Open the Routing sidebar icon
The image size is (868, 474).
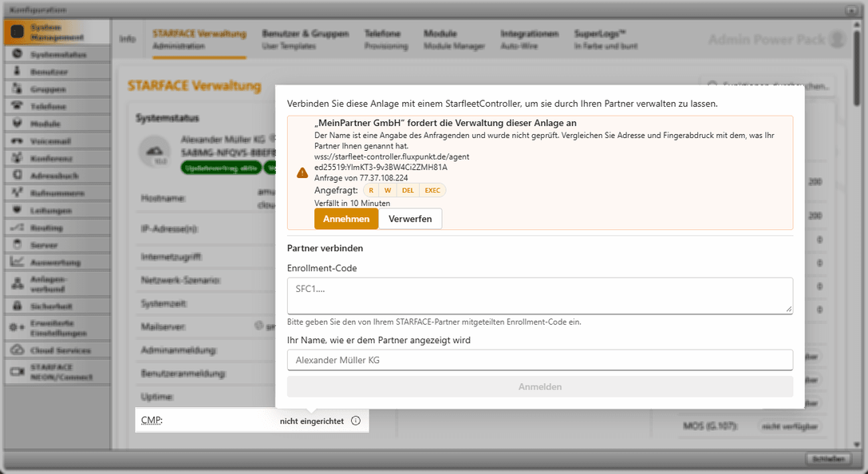(18, 227)
